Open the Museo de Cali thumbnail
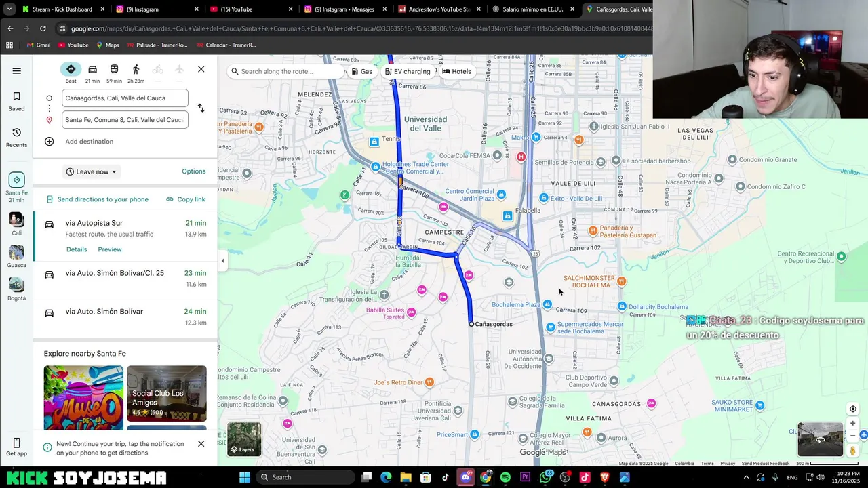The width and height of the screenshot is (868, 488). click(83, 398)
